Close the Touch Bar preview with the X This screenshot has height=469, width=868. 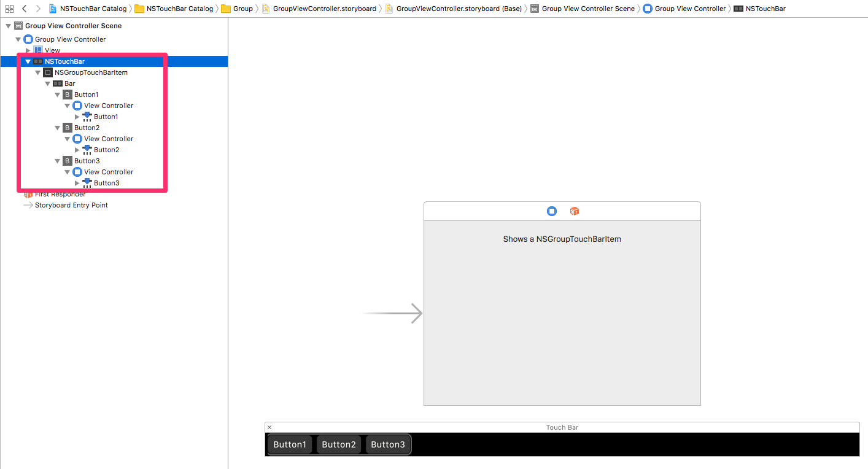tap(269, 427)
